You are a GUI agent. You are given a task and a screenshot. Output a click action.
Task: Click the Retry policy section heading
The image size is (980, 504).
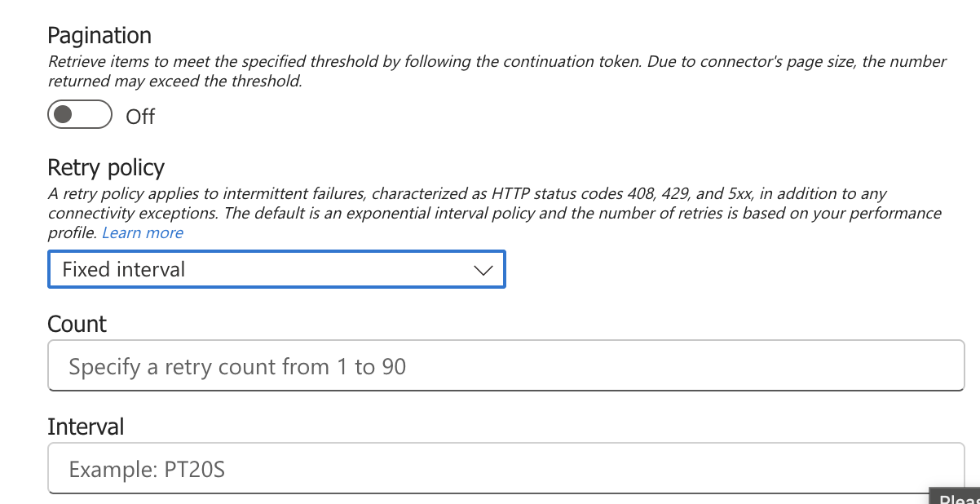tap(106, 168)
